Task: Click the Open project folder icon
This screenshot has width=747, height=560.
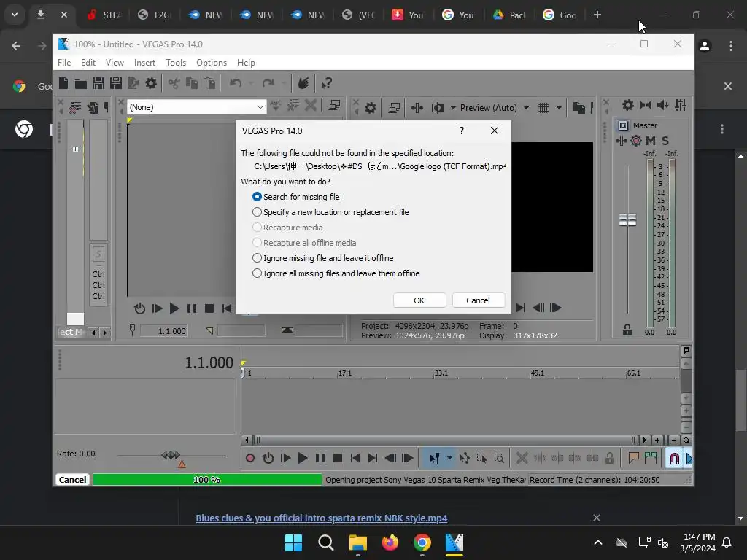Action: pos(80,83)
